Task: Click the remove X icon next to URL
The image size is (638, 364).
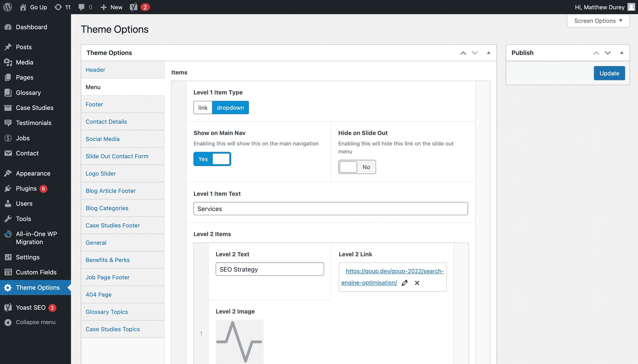Action: coord(417,283)
